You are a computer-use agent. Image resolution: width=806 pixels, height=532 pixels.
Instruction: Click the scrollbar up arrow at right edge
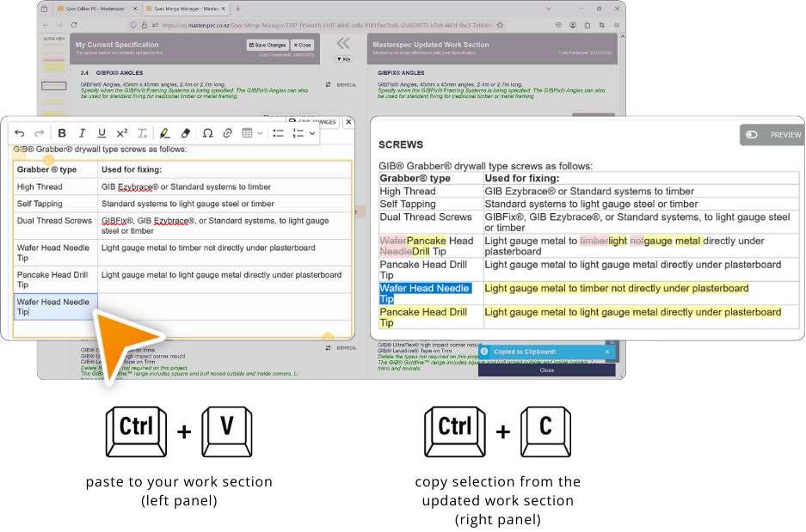623,37
